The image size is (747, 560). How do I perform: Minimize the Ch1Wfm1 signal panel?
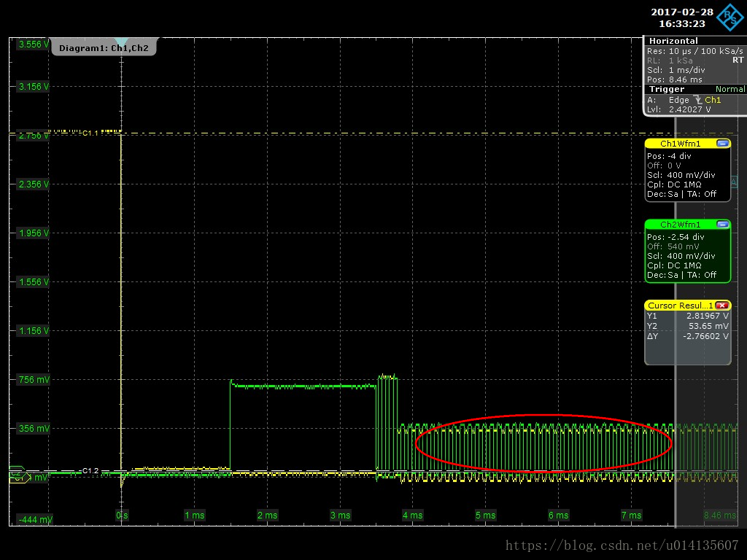pyautogui.click(x=723, y=144)
